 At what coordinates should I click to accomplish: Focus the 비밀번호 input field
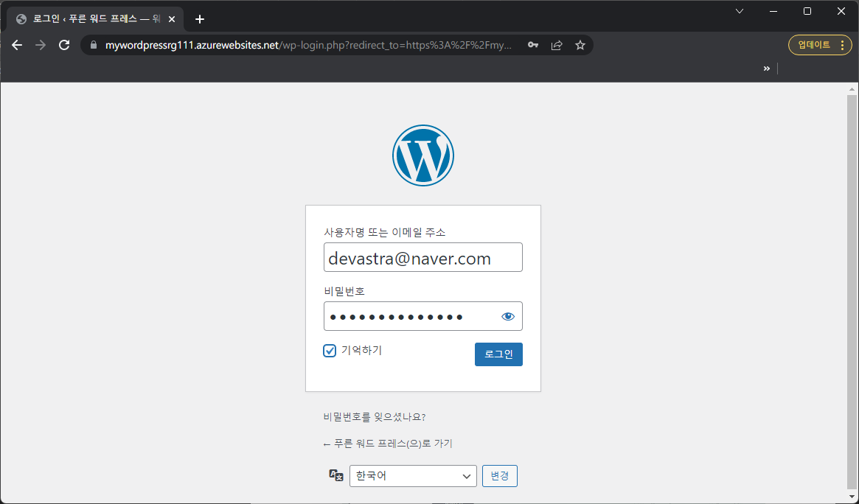pyautogui.click(x=423, y=316)
